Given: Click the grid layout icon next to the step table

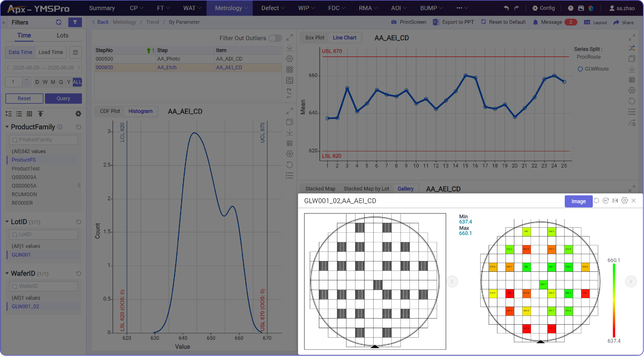Looking at the screenshot, I should (289, 69).
